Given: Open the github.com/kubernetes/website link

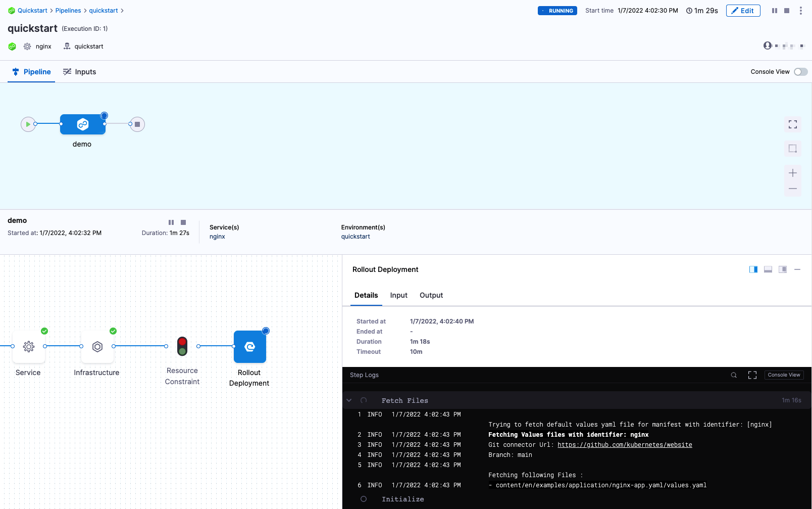Looking at the screenshot, I should pos(625,445).
